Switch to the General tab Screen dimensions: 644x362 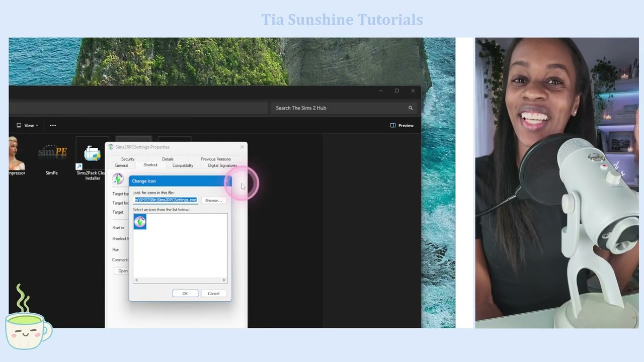[x=121, y=165]
